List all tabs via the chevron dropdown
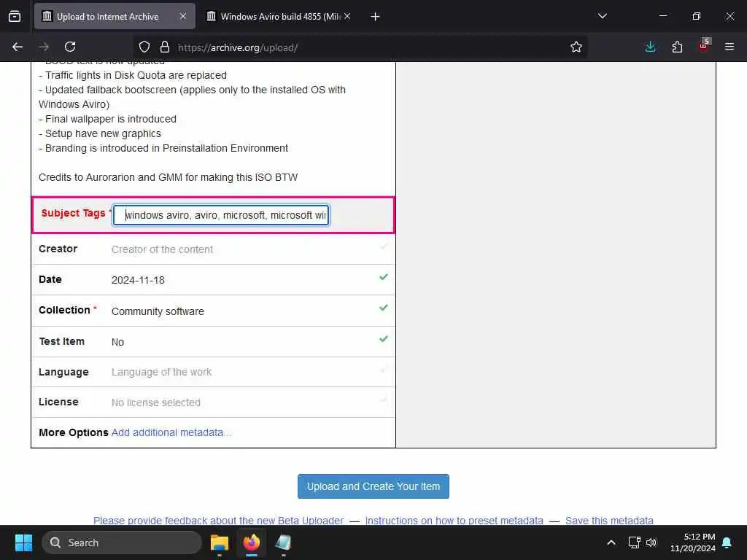Screen dimensions: 747x560 pyautogui.click(x=602, y=16)
